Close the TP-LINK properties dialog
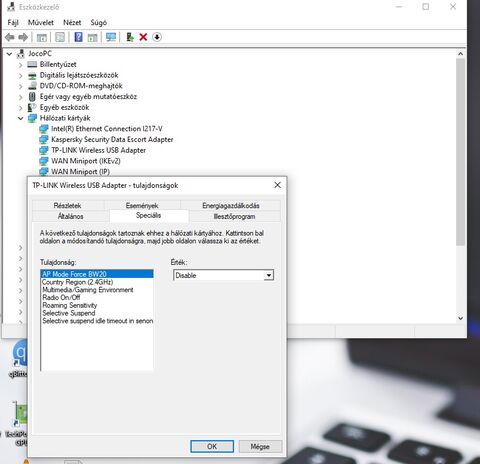Screen dimensions: 480x464 point(277,185)
